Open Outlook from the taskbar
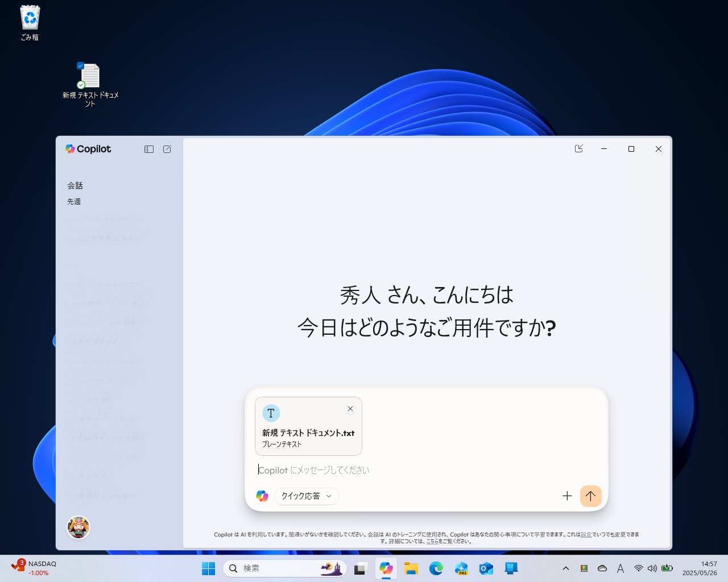Screen dimensions: 728x582 pos(486,568)
